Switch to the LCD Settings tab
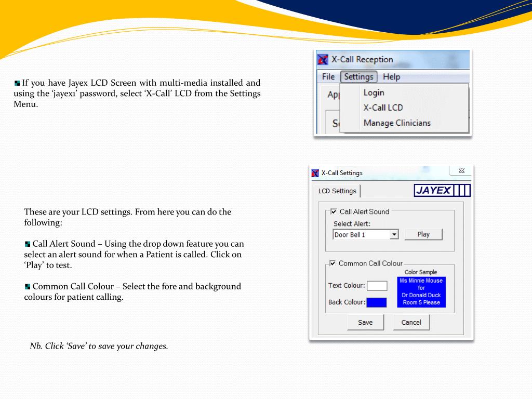 (337, 191)
